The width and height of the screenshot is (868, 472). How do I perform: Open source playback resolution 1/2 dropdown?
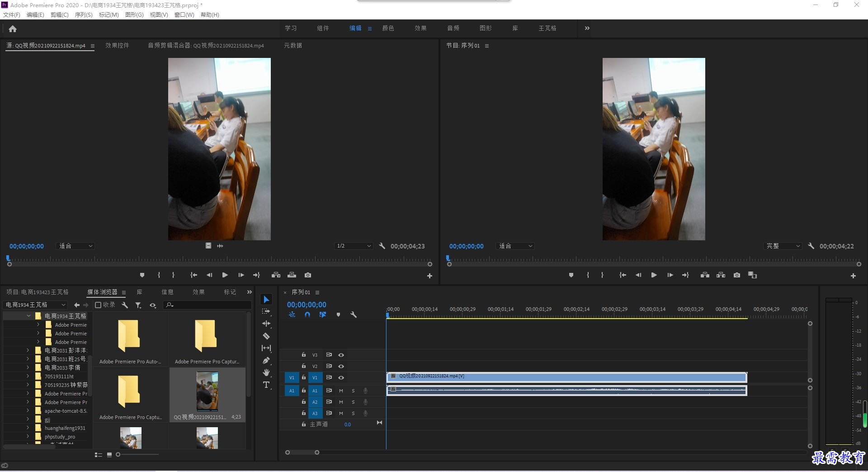354,246
